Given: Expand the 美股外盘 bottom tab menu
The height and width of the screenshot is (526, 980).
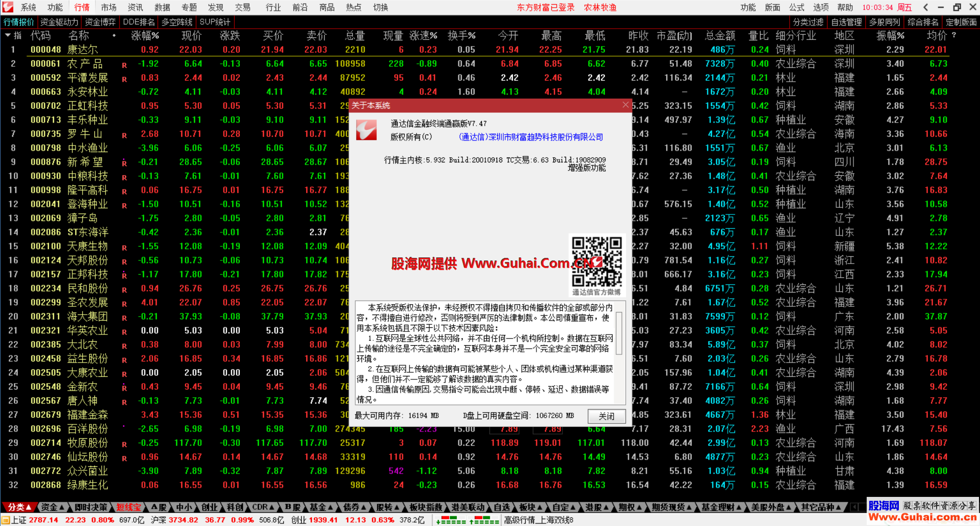Looking at the screenshot, I should (771, 507).
